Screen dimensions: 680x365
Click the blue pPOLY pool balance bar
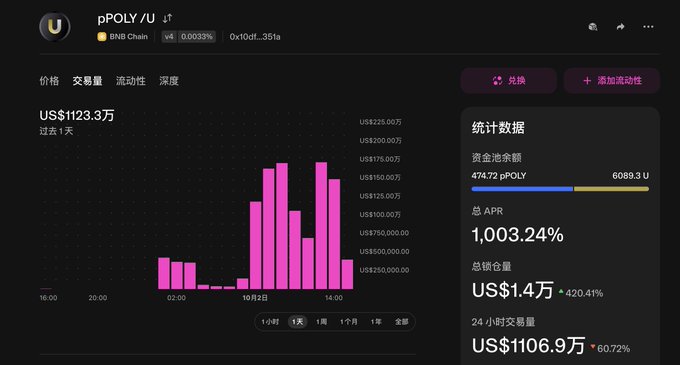pyautogui.click(x=522, y=189)
